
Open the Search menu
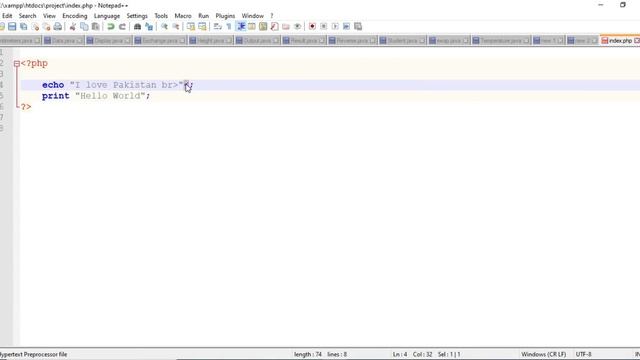coord(27,16)
